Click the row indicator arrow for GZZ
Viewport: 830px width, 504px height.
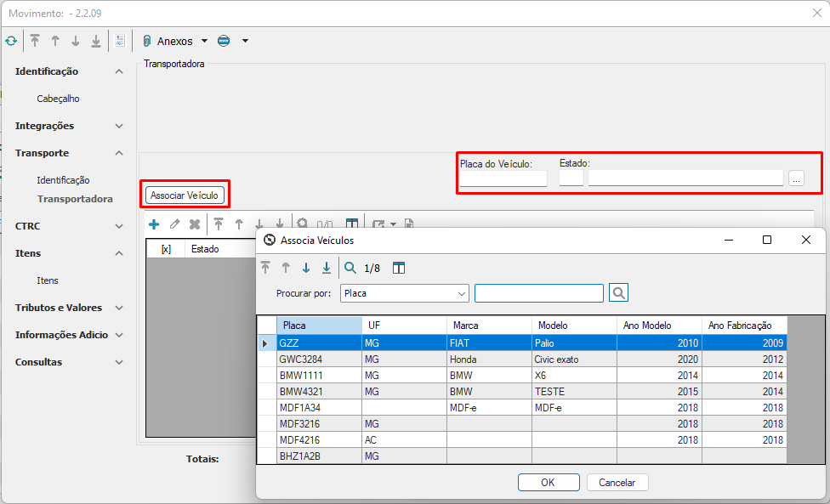tap(266, 343)
